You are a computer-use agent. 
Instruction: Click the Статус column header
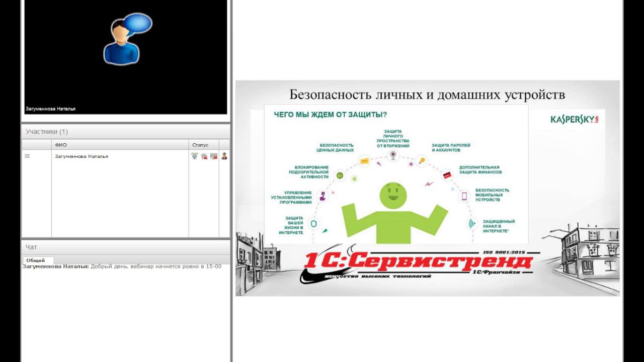[204, 145]
